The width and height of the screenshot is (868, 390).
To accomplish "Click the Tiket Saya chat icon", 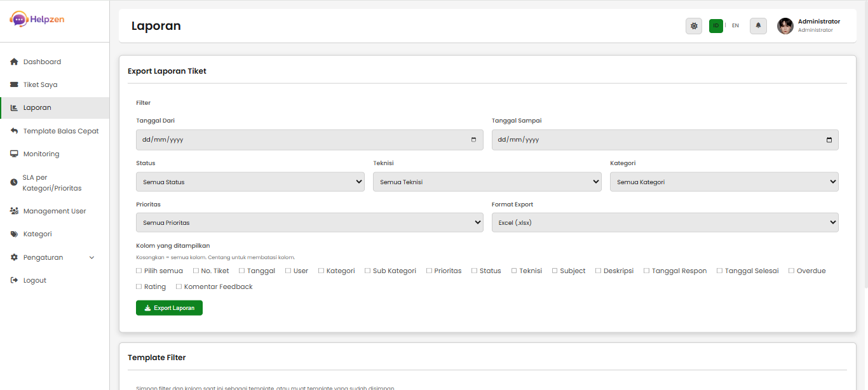I will [13, 84].
